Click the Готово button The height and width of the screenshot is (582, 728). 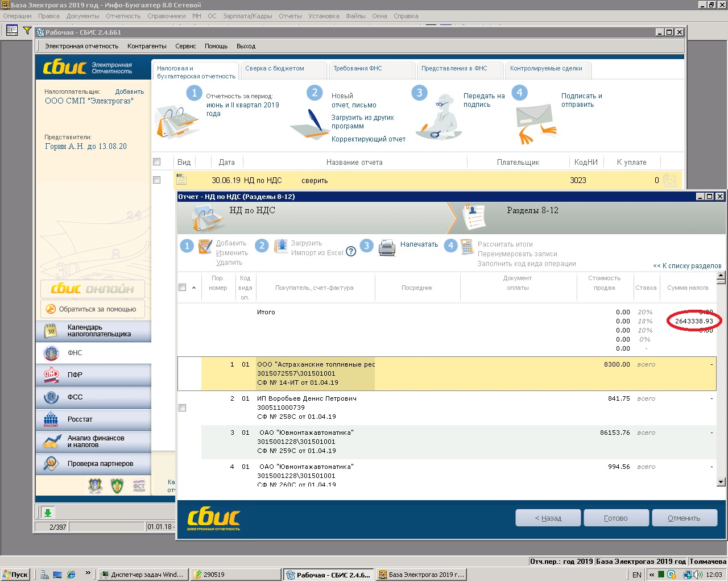pyautogui.click(x=616, y=518)
